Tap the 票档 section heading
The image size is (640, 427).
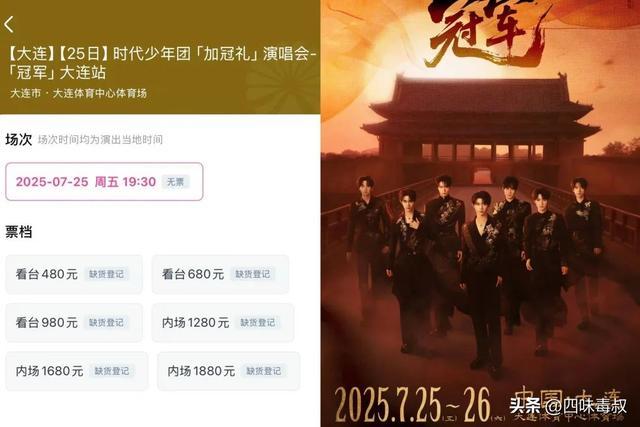[18, 232]
